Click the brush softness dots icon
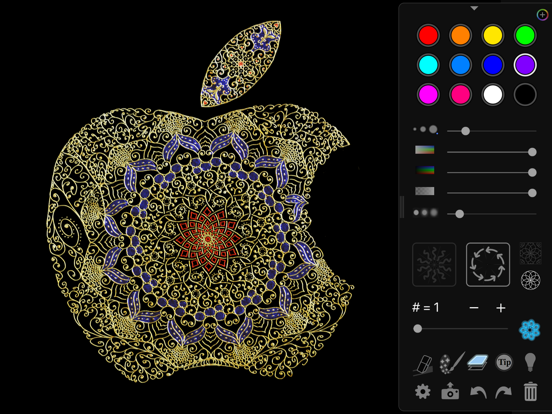Screen dimensions: 552x414 coord(425,213)
